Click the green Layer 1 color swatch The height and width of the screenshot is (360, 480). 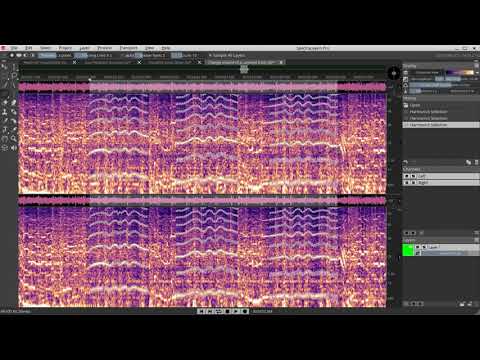click(408, 250)
